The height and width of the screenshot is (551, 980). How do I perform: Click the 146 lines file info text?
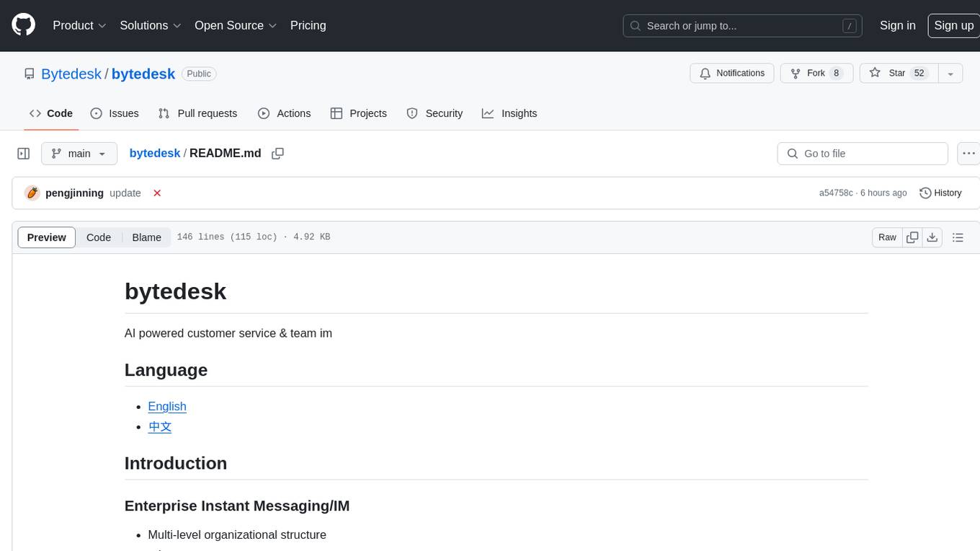point(254,237)
